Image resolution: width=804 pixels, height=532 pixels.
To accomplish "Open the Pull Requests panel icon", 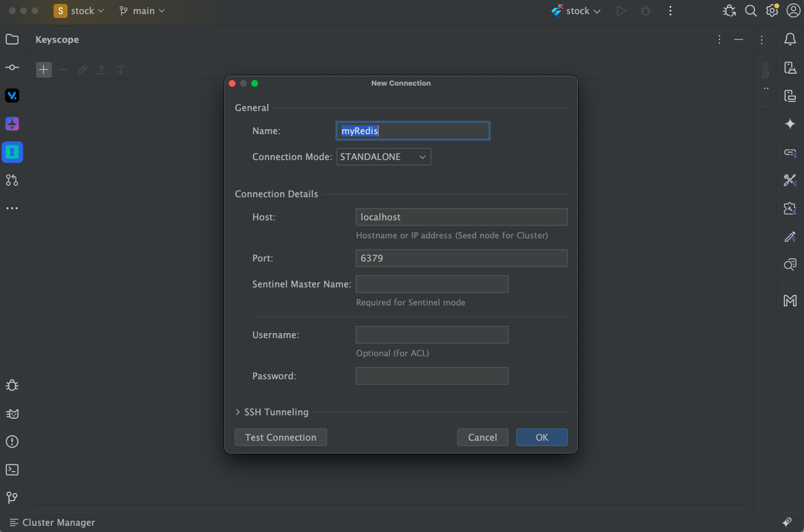I will pos(12,180).
